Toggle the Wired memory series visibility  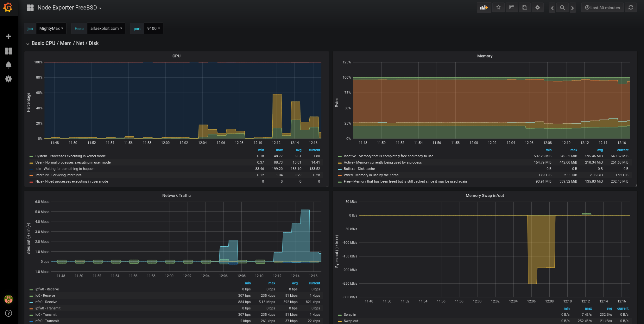371,175
